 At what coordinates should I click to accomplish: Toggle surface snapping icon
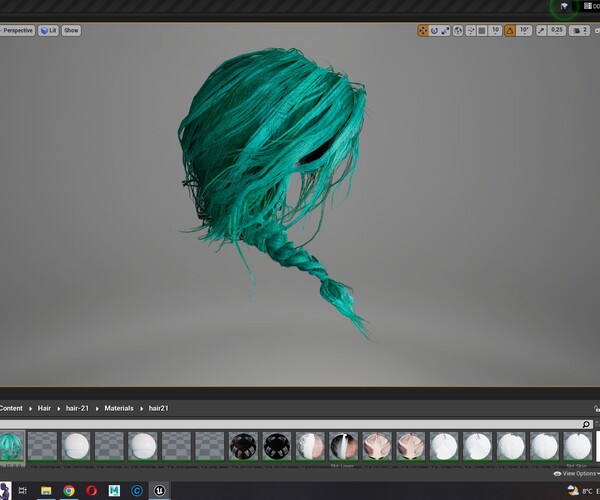pos(471,31)
